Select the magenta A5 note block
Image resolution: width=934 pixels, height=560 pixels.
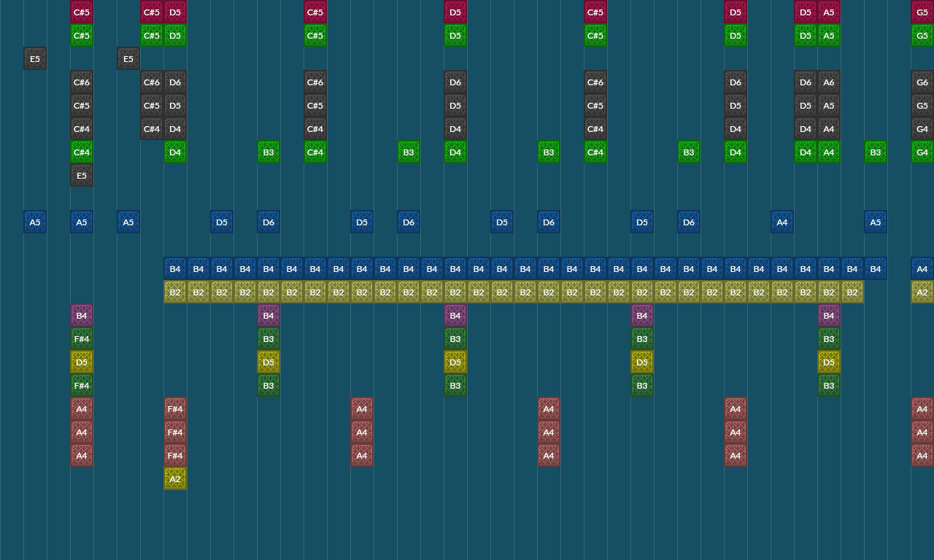(829, 12)
